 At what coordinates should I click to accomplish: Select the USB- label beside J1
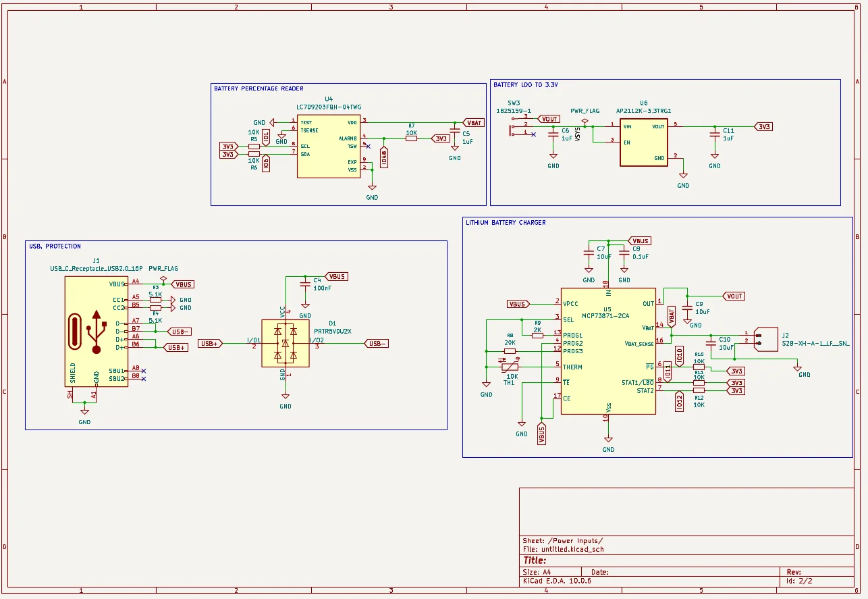(180, 332)
